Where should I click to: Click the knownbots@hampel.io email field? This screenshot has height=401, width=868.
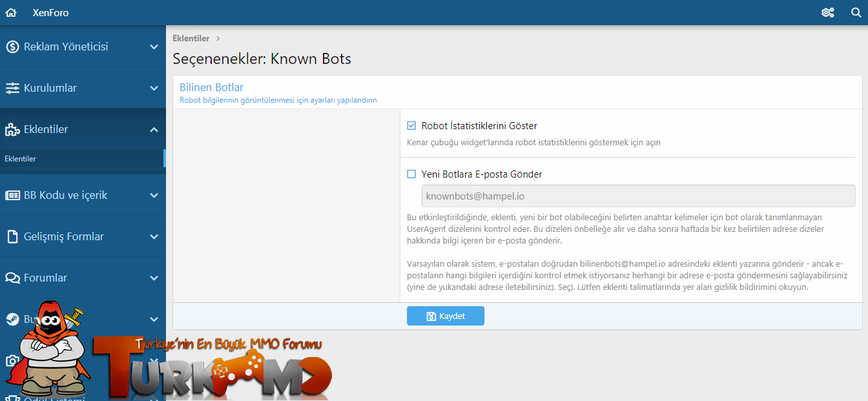pos(638,196)
